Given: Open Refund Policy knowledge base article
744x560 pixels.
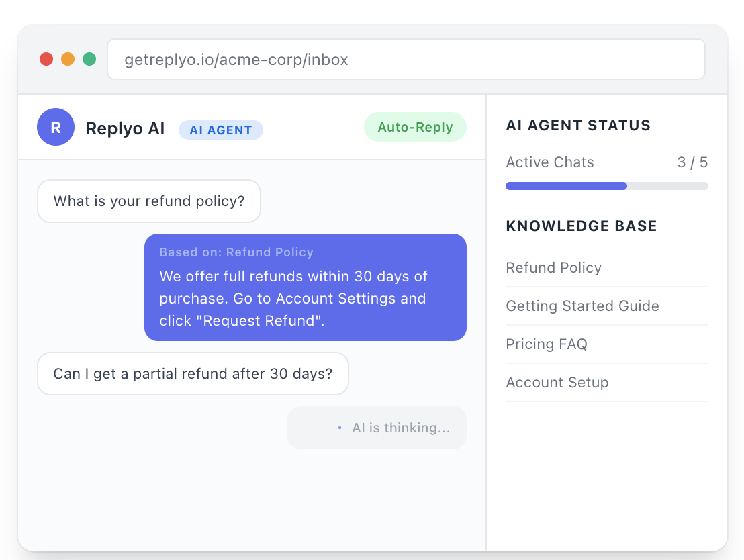Looking at the screenshot, I should (554, 267).
